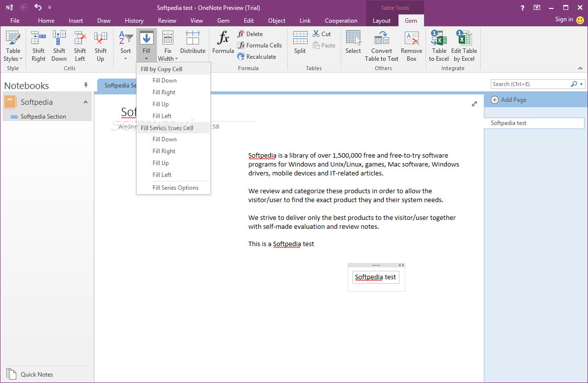The height and width of the screenshot is (383, 588).
Task: Open Quick Notes
Action: 30,374
